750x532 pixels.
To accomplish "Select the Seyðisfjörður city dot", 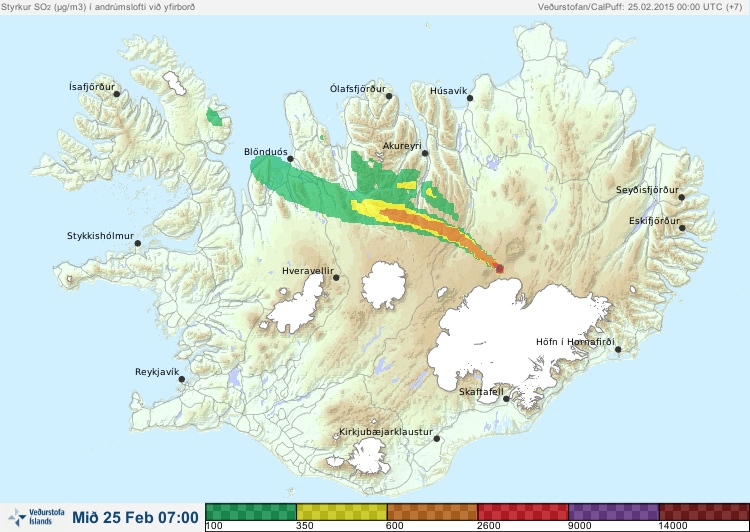I will click(682, 197).
